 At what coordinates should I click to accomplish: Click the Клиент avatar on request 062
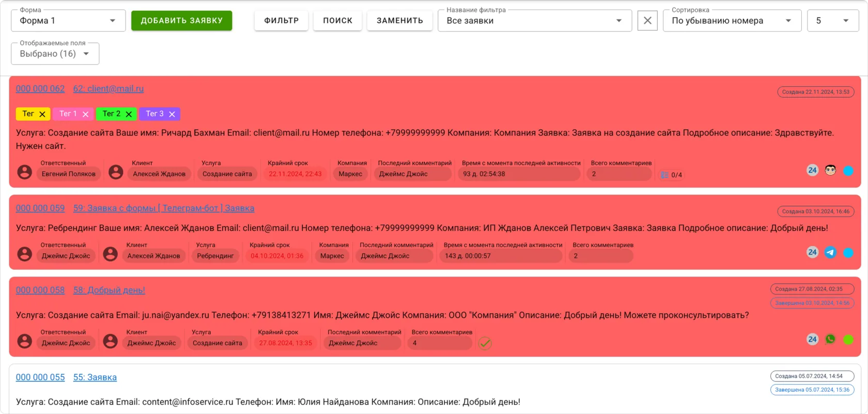[116, 172]
